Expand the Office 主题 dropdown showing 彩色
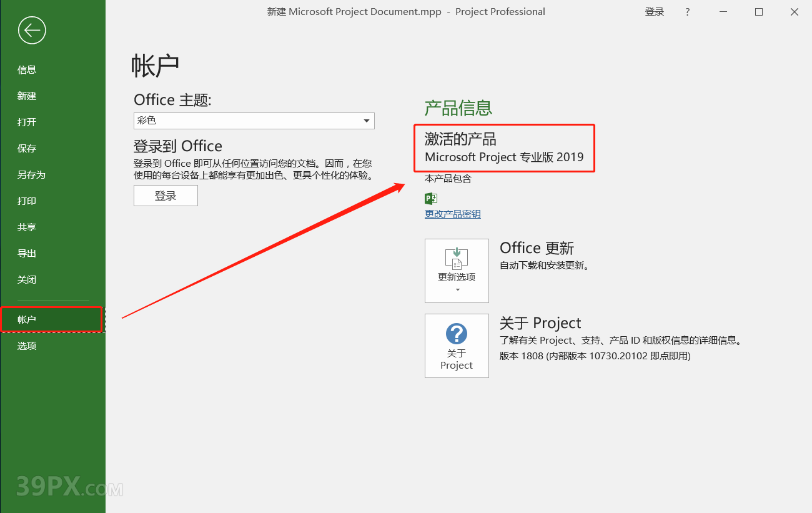Viewport: 812px width, 513px height. 254,121
